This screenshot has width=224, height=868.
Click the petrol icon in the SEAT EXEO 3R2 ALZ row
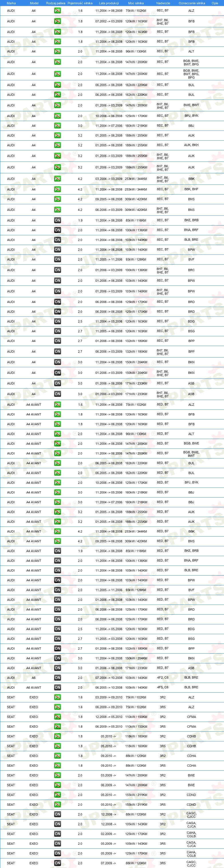pyautogui.click(x=58, y=698)
